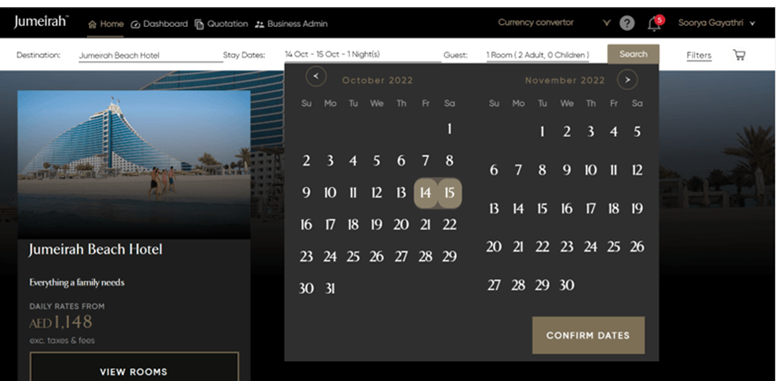
Task: Click the help question mark icon
Action: pos(627,23)
